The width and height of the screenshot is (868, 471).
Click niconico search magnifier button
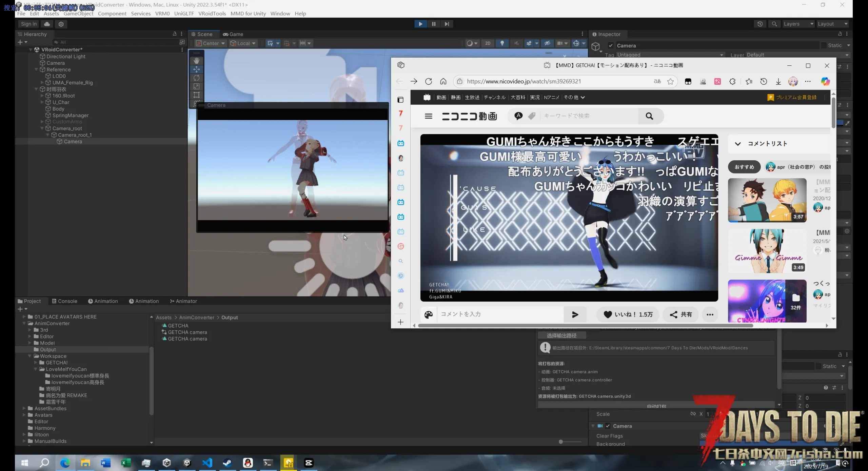coord(649,116)
